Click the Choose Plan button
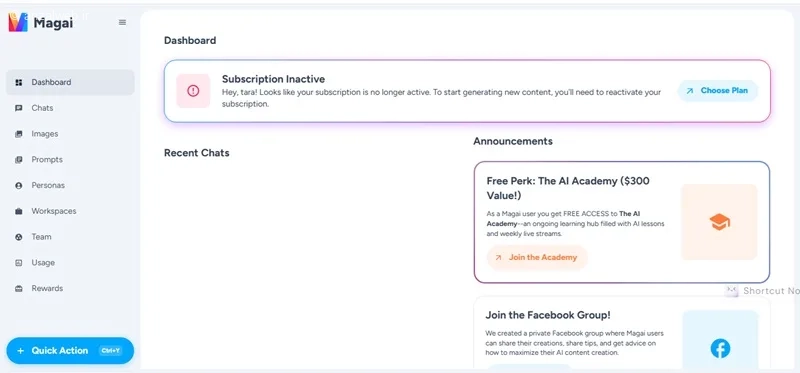 point(718,91)
